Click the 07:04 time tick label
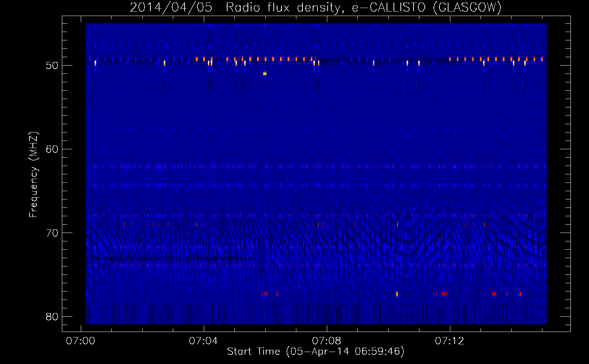 point(203,341)
